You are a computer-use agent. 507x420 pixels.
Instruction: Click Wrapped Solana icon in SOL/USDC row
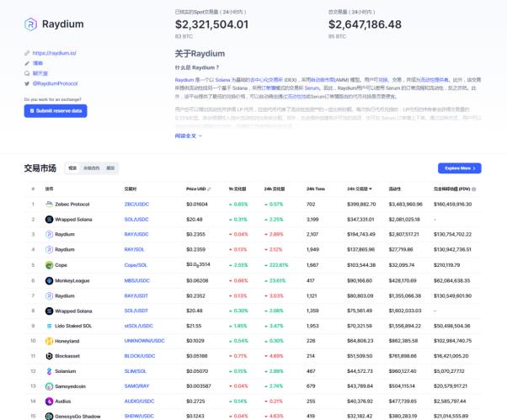(x=49, y=220)
